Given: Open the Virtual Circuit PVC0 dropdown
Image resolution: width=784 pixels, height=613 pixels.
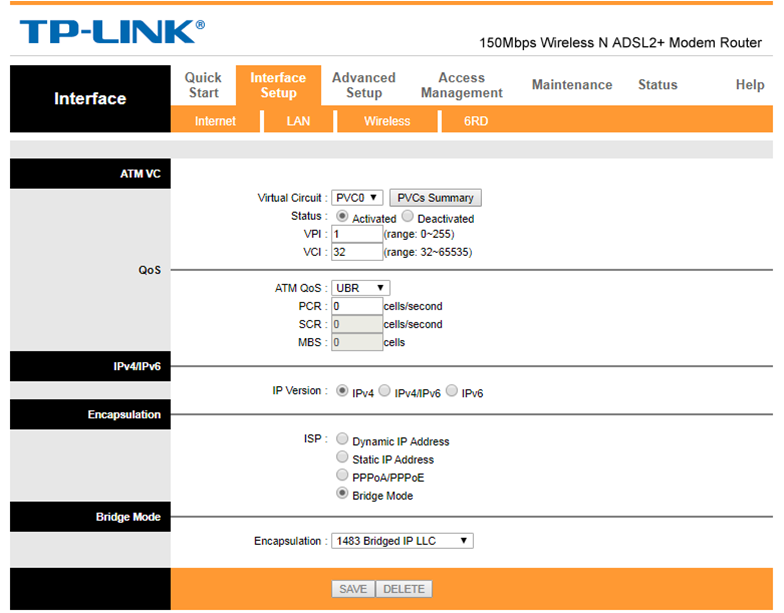Looking at the screenshot, I should pyautogui.click(x=357, y=198).
